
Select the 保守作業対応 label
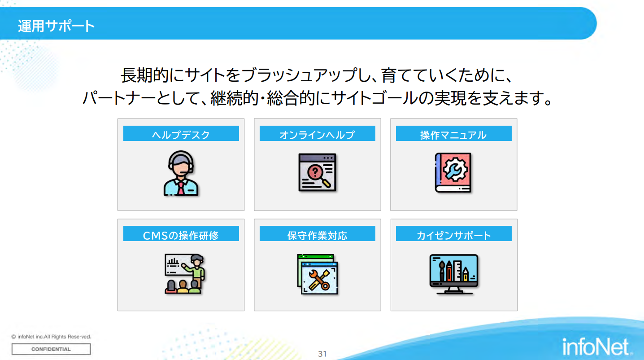[x=318, y=234]
